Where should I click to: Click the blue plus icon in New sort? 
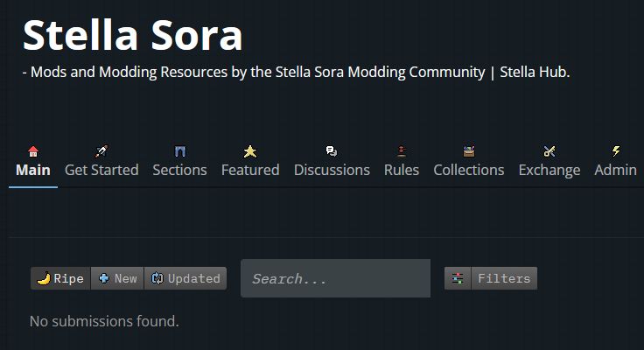[x=104, y=278]
